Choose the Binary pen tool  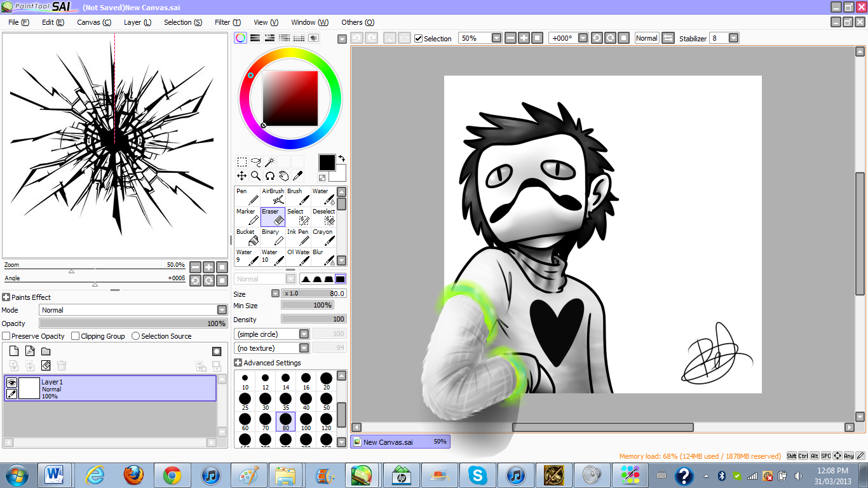(273, 237)
